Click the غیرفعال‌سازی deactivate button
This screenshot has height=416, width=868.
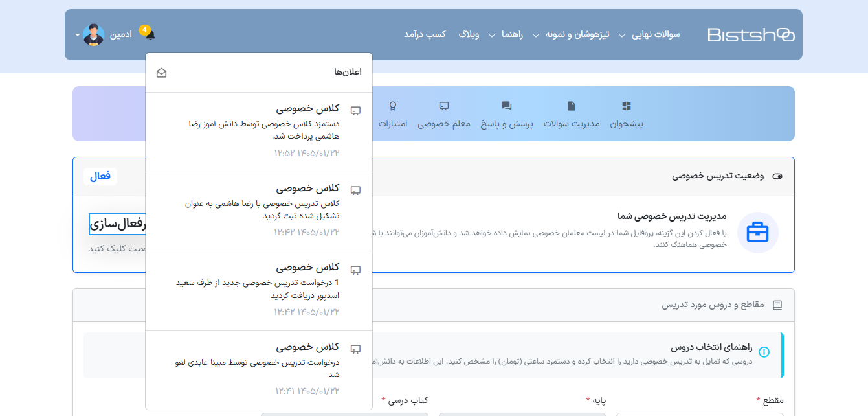[118, 225]
